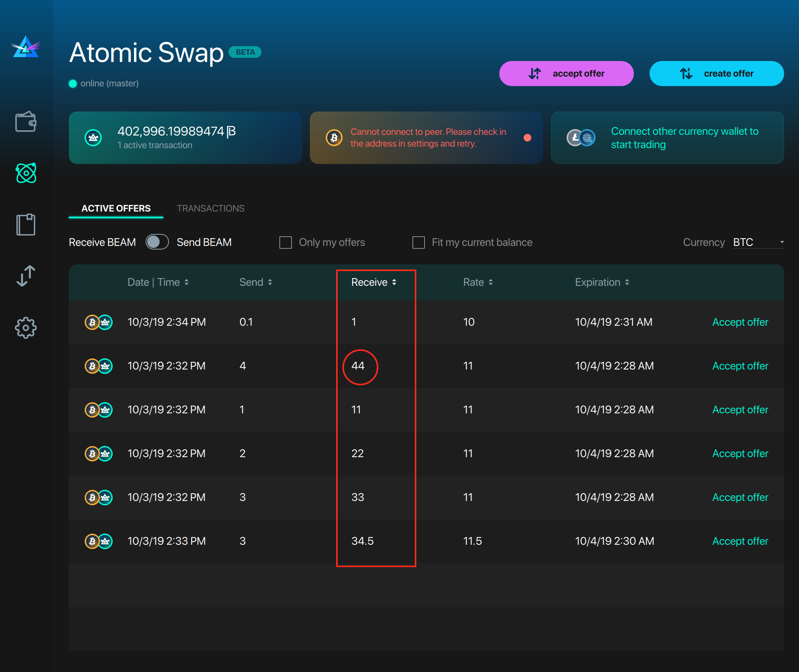Sort by Date | Time column
Viewport: 799px width, 672px height.
(158, 282)
